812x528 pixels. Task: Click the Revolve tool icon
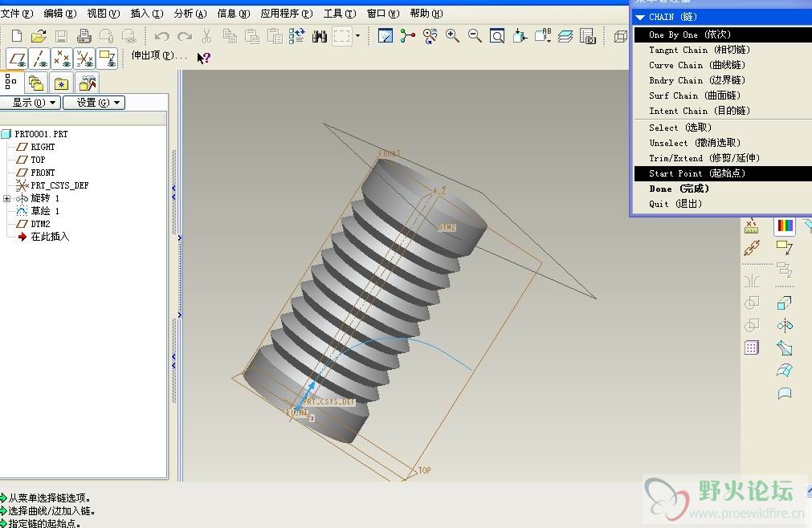pyautogui.click(x=785, y=325)
